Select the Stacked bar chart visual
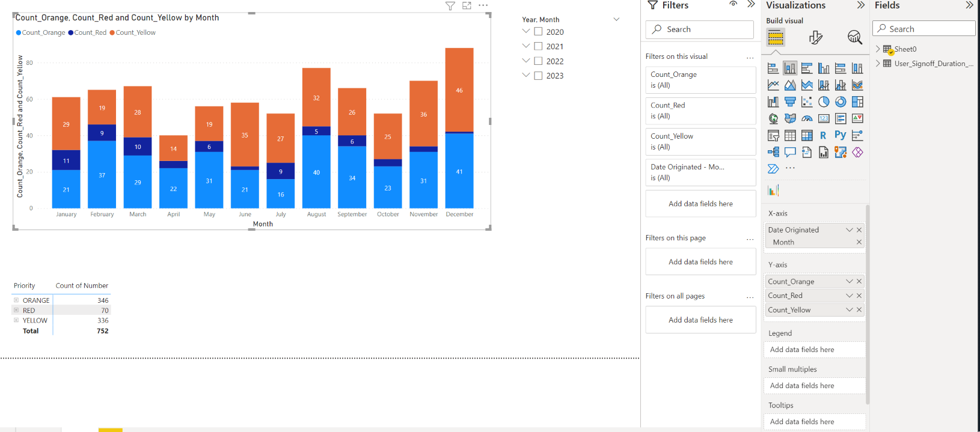980x432 pixels. point(773,68)
